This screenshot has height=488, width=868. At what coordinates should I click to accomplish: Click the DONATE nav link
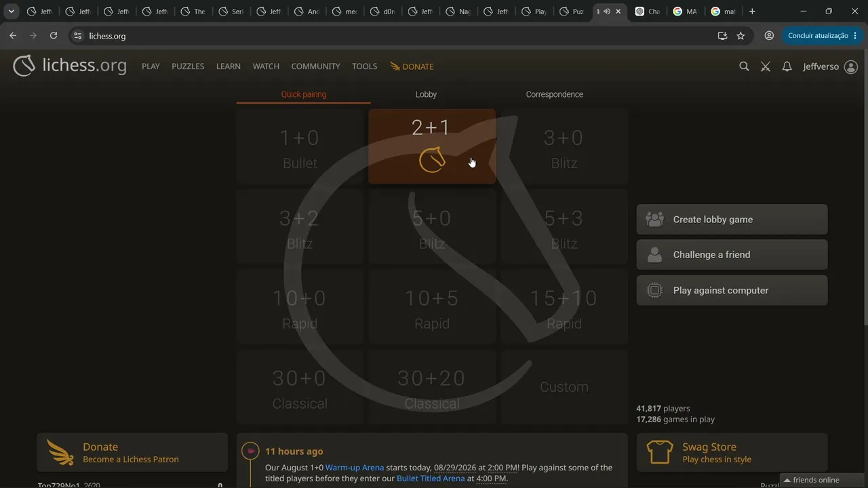[412, 66]
